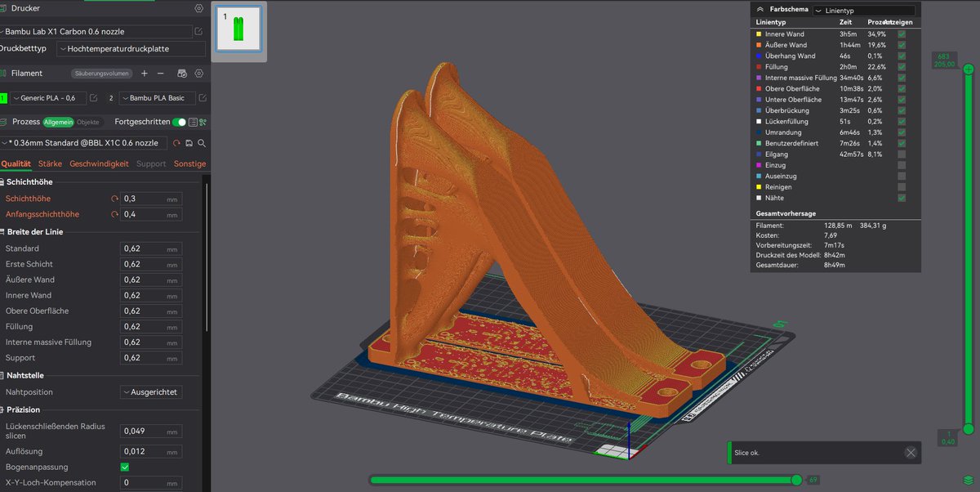980x492 pixels.
Task: Click the settings panel vertical scrollbar
Action: point(207,257)
